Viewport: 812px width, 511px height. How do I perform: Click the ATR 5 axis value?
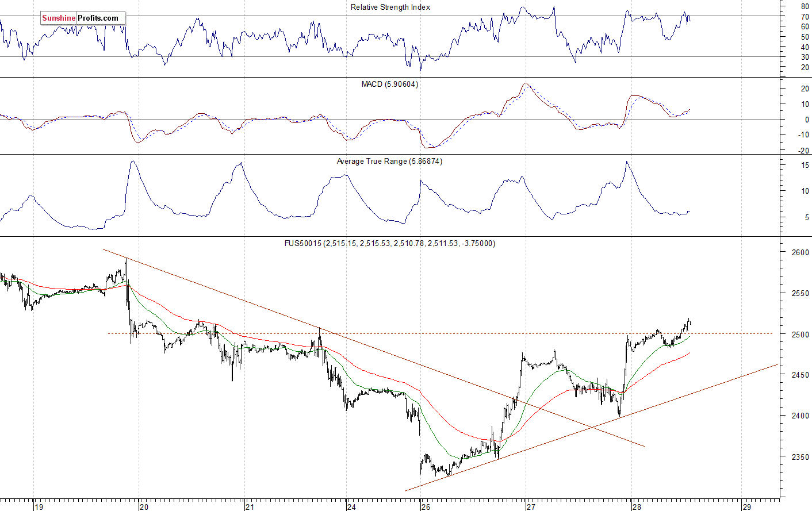[807, 218]
